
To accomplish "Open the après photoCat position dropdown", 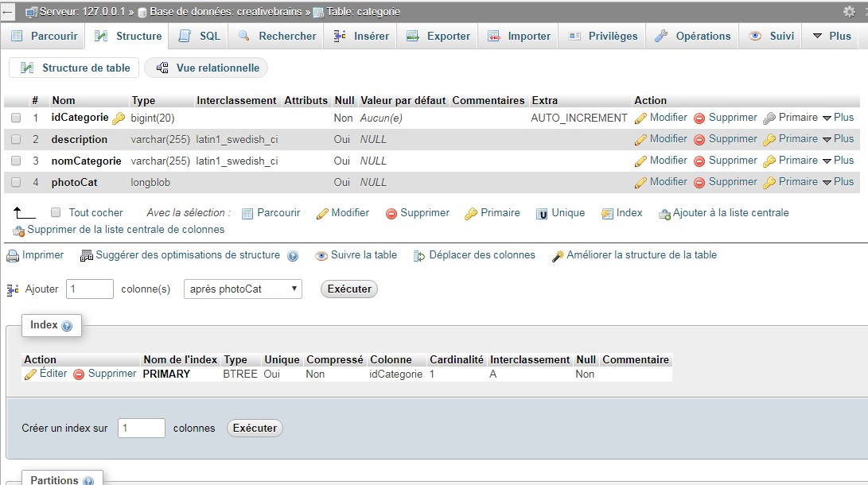I will (x=242, y=289).
